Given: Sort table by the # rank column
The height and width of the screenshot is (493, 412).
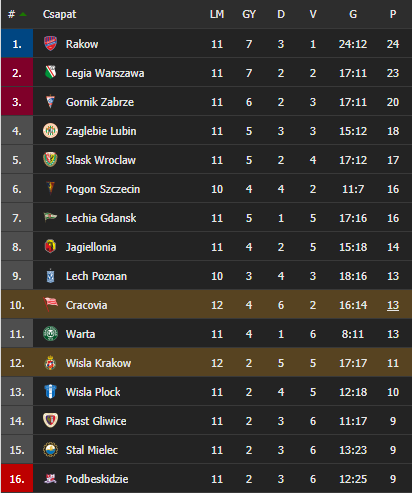Looking at the screenshot, I should tap(12, 14).
